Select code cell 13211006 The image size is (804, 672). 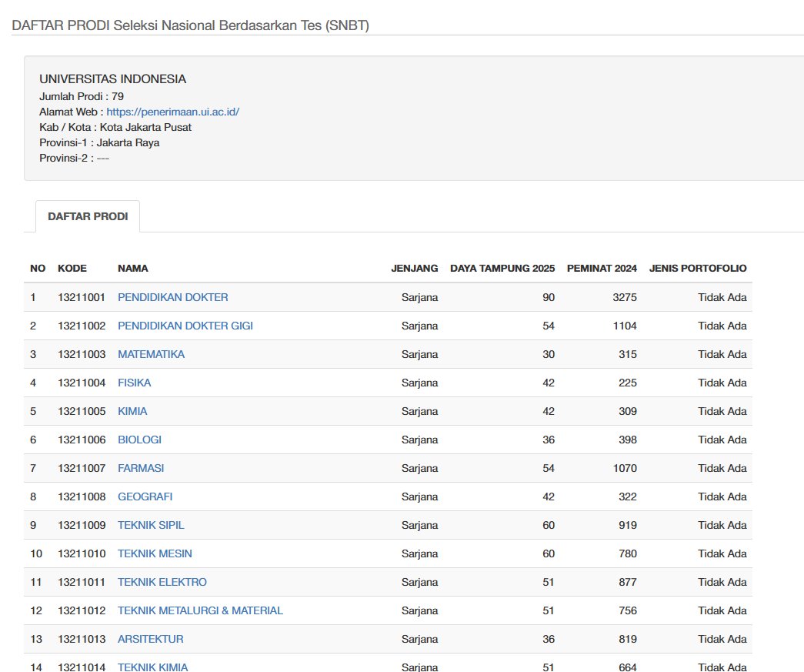point(82,440)
